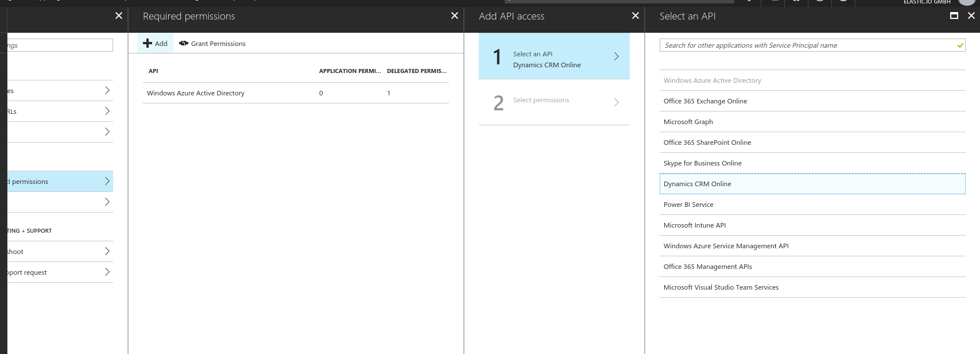Select Office 365 Exchange Online API

[x=812, y=101]
